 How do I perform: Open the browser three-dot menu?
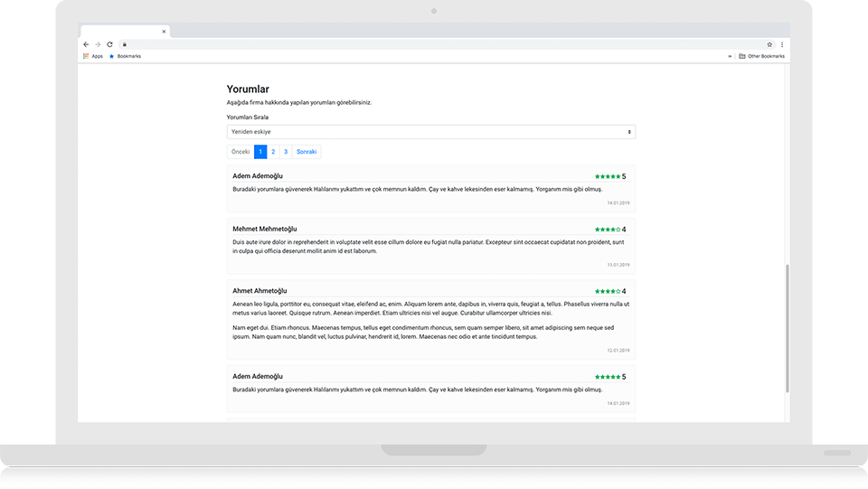781,44
